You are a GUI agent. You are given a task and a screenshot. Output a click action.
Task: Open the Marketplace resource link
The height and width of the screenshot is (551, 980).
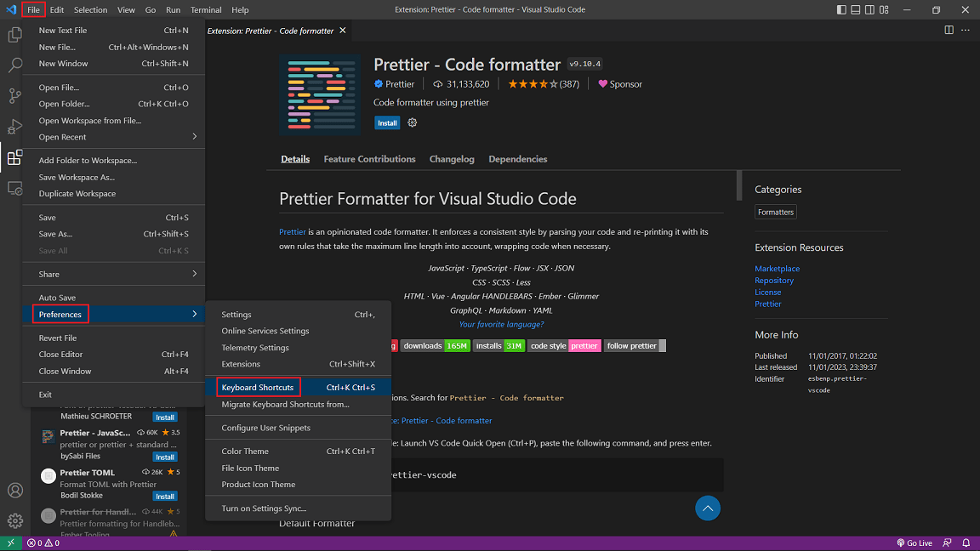777,268
